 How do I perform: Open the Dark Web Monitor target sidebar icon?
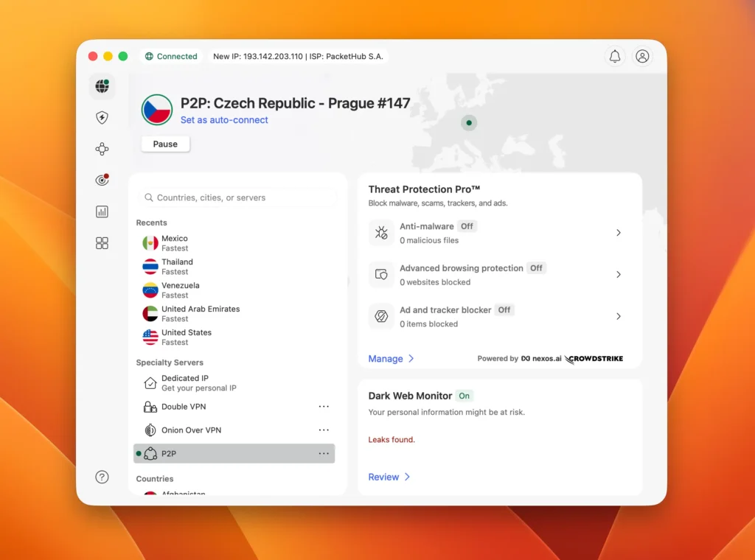102,181
